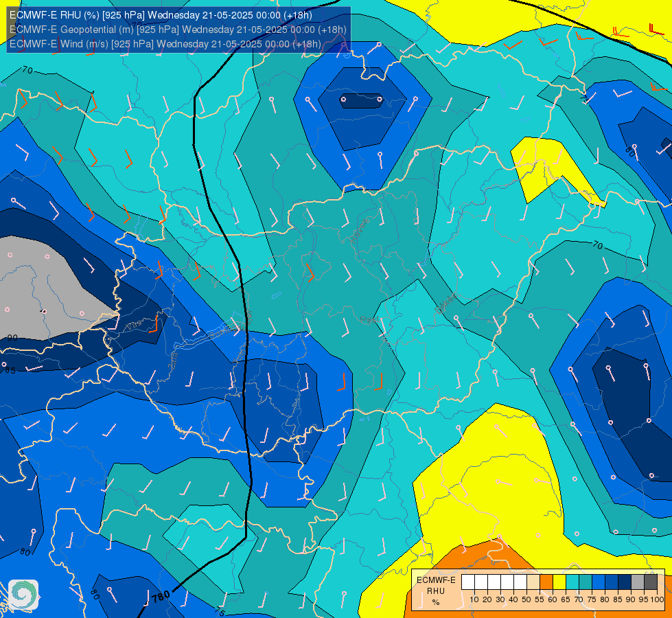The image size is (672, 618).
Task: Select the beige 50-55% legend swatch
Action: coord(533,582)
